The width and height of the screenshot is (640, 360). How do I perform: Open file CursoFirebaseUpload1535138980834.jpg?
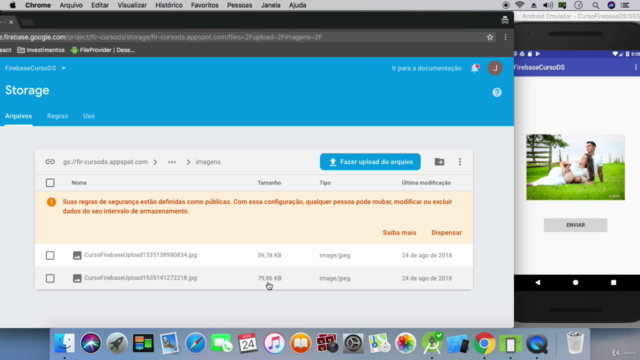click(140, 255)
